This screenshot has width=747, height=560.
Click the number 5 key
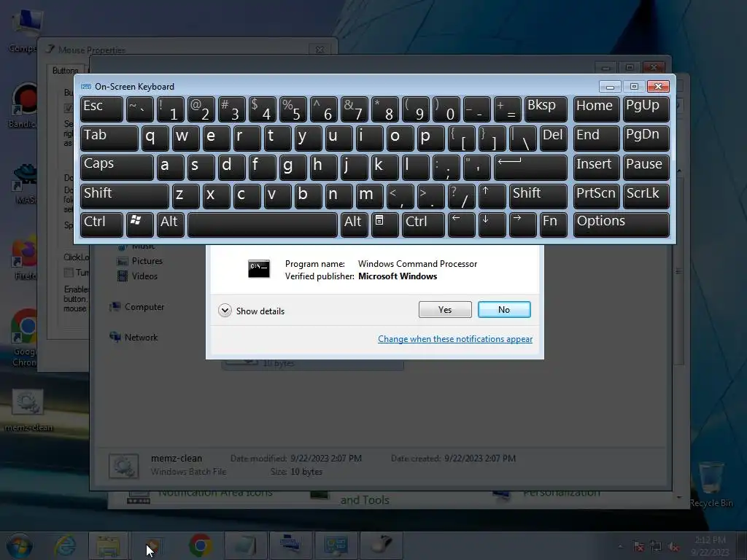[x=293, y=109]
